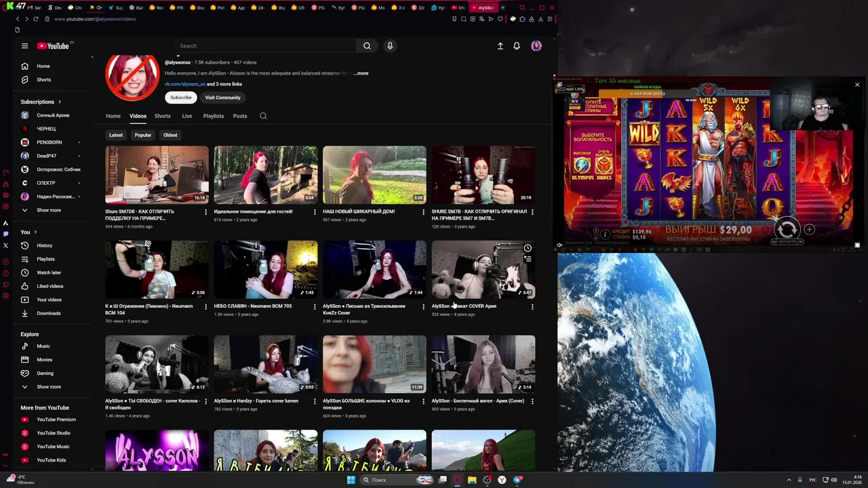Viewport: 868px width, 488px height.
Task: Open DeadP47 subscription channel
Action: point(47,156)
